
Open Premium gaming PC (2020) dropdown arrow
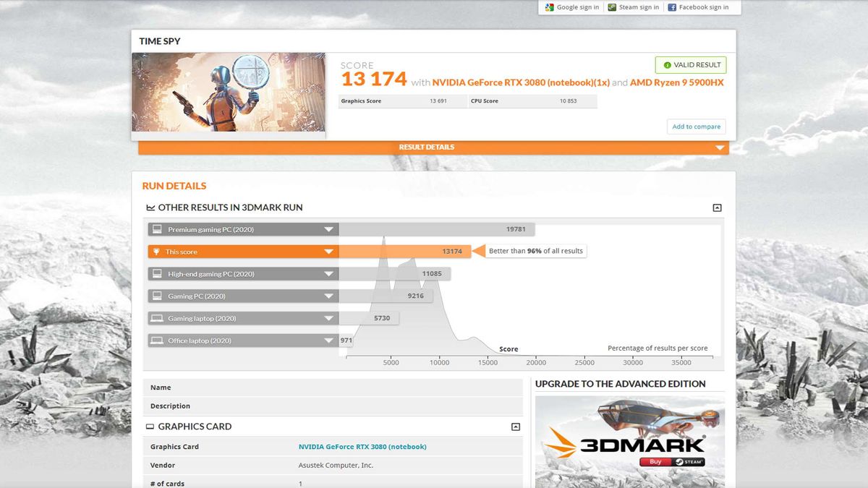329,229
